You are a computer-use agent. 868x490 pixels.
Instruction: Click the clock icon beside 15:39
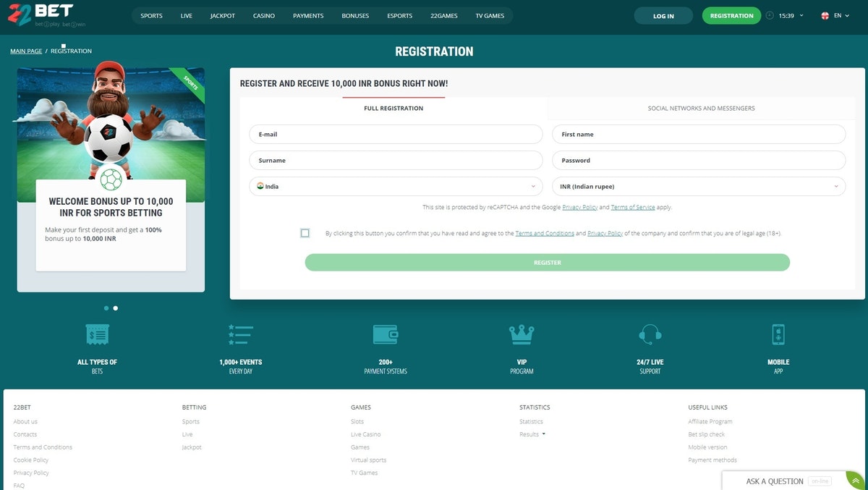769,15
